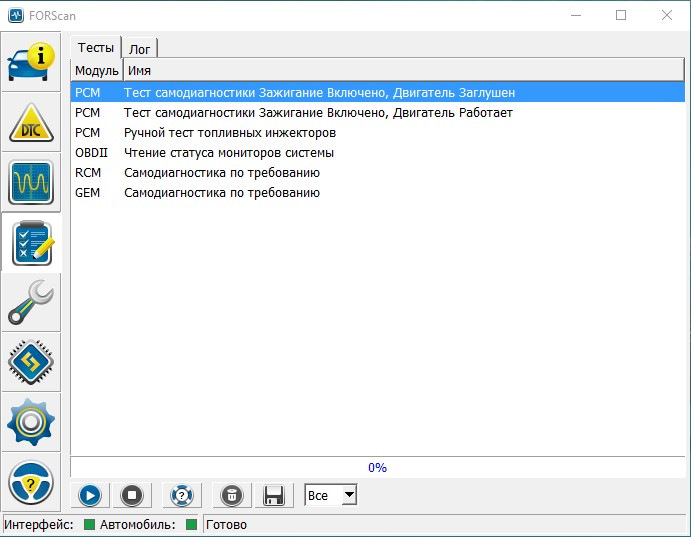Open the gear settings section
Screen dimensions: 691x537
point(31,422)
